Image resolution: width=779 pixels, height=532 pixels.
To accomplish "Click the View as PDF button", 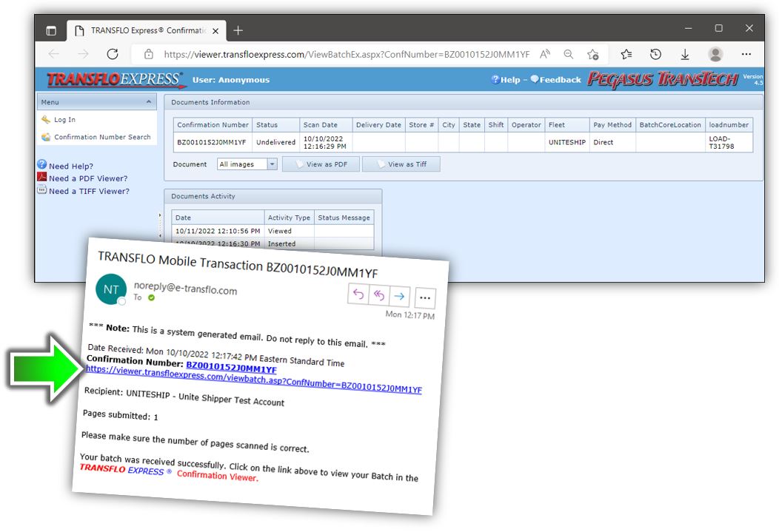I will tap(321, 164).
